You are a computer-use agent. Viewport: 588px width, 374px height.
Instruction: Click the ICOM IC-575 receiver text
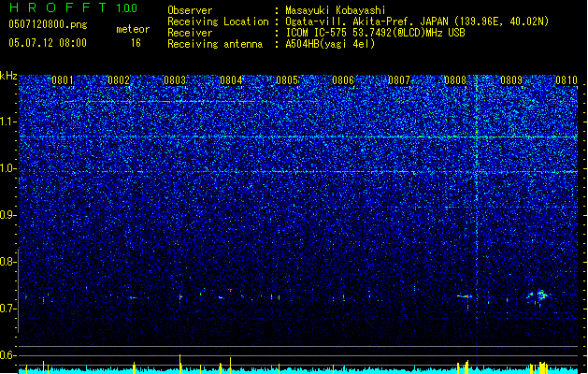[375, 33]
